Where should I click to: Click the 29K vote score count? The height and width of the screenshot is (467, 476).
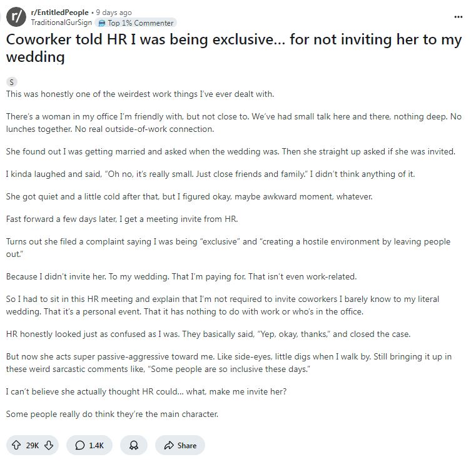pos(32,446)
